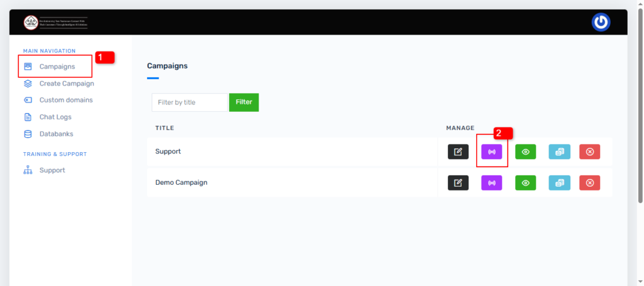
Task: Delete the Support campaign with red icon
Action: coord(590,152)
